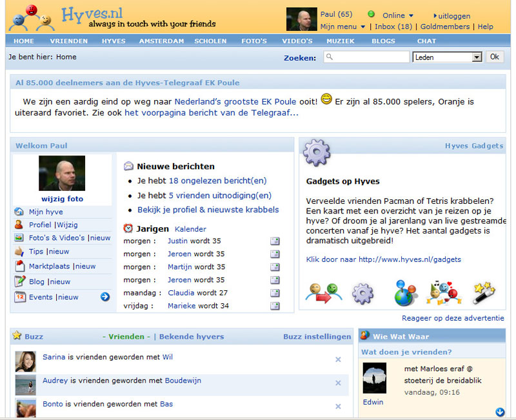Click the wijzig foto profile picture
The width and height of the screenshot is (516, 420).
[x=62, y=174]
